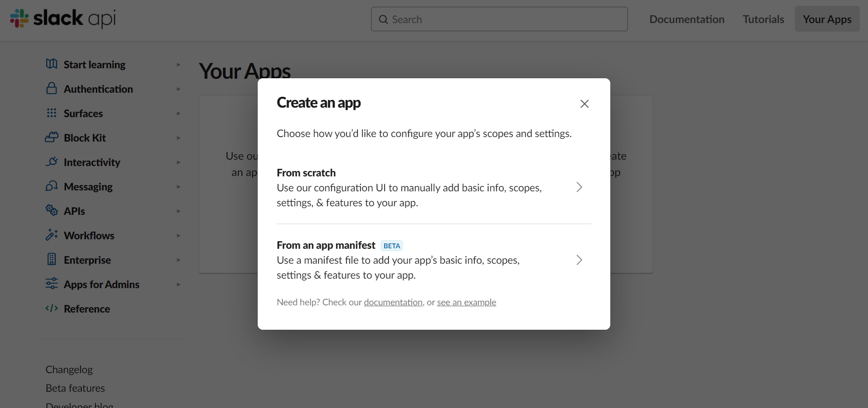Open APIs in the sidebar
The width and height of the screenshot is (868, 408).
point(74,211)
